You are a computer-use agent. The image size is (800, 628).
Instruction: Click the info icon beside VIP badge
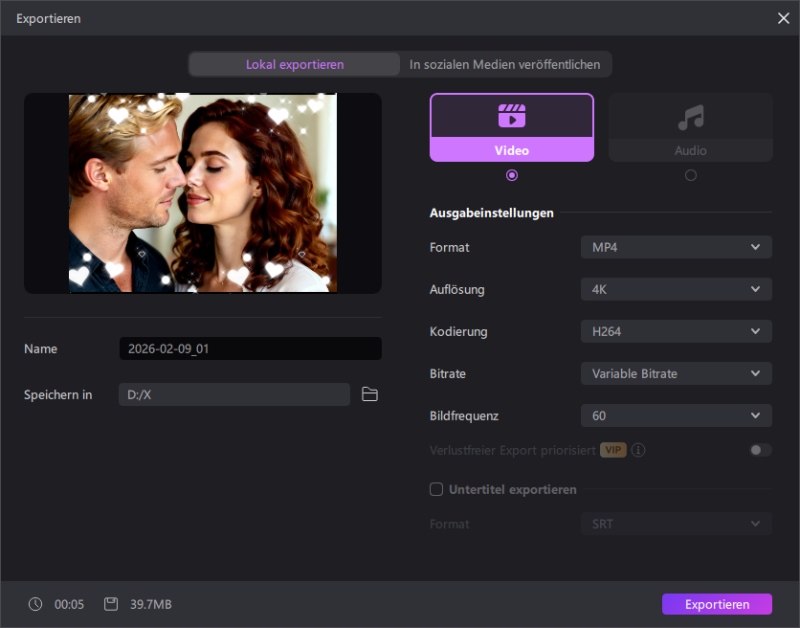tap(638, 450)
